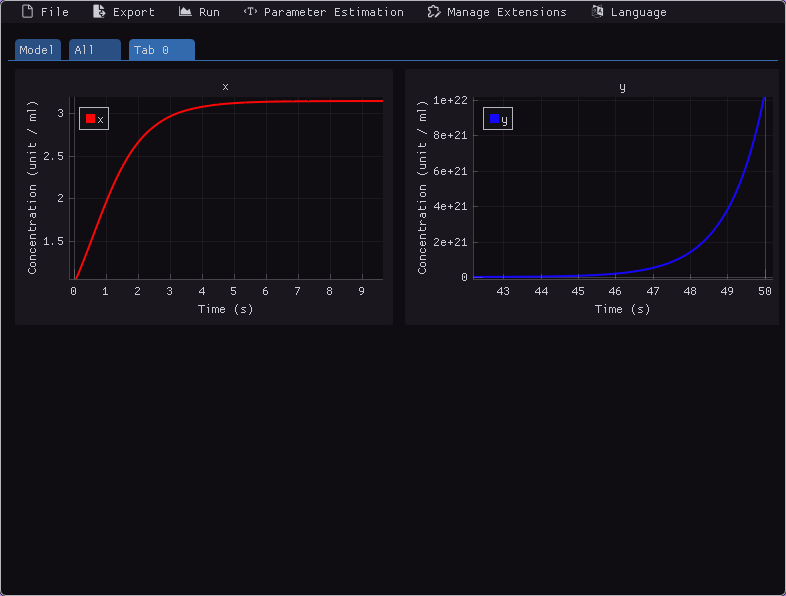Click the Run chart icon

tap(185, 12)
